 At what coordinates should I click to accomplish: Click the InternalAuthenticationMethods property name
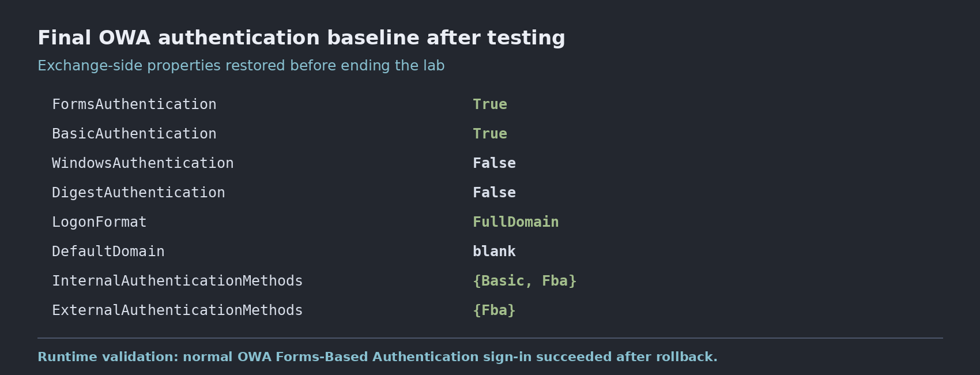[178, 281]
